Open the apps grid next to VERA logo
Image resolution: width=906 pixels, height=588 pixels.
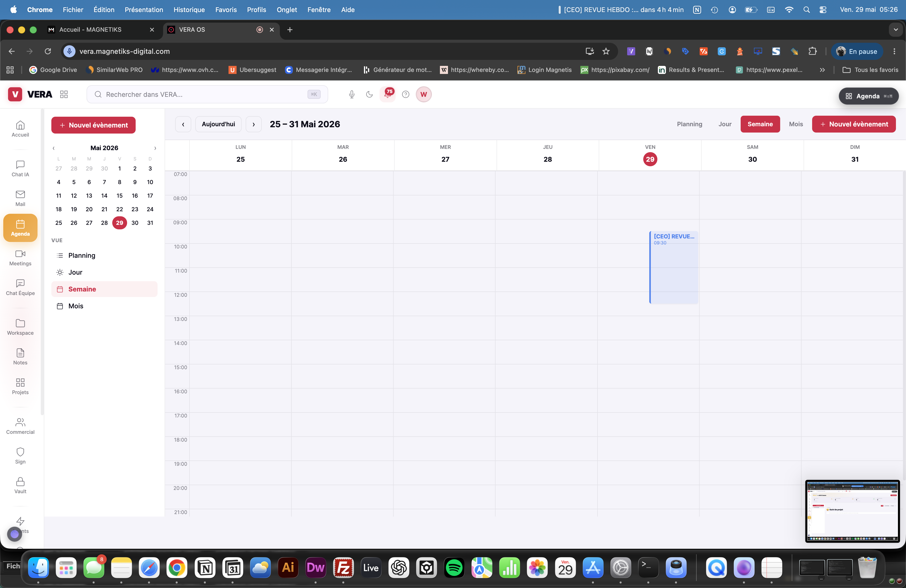[x=64, y=94]
